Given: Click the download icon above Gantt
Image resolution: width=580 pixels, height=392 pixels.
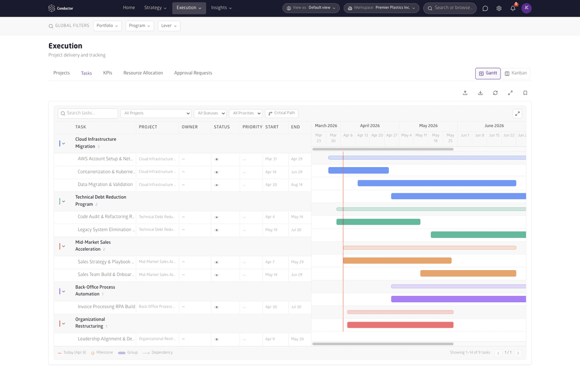Looking at the screenshot, I should (x=480, y=93).
